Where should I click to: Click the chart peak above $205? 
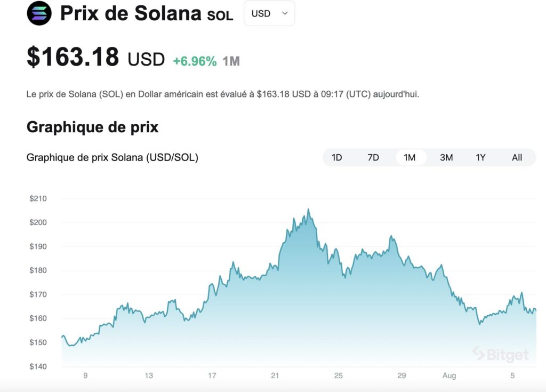(x=308, y=210)
